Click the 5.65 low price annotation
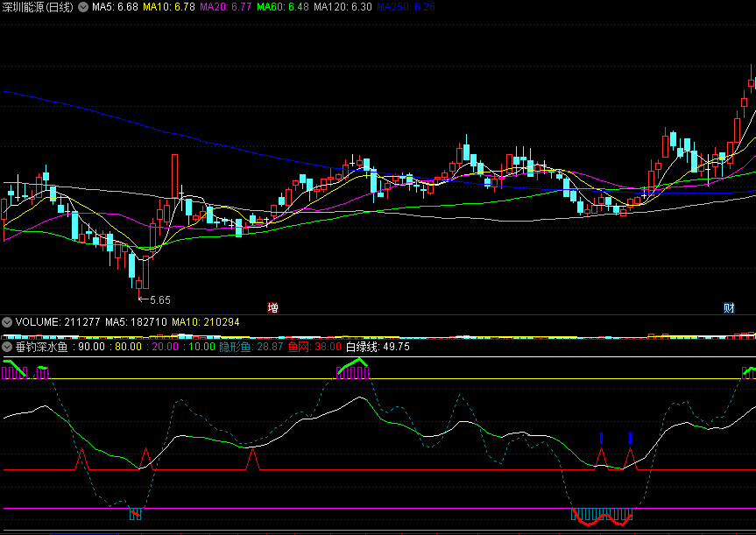The image size is (756, 535). coord(159,300)
